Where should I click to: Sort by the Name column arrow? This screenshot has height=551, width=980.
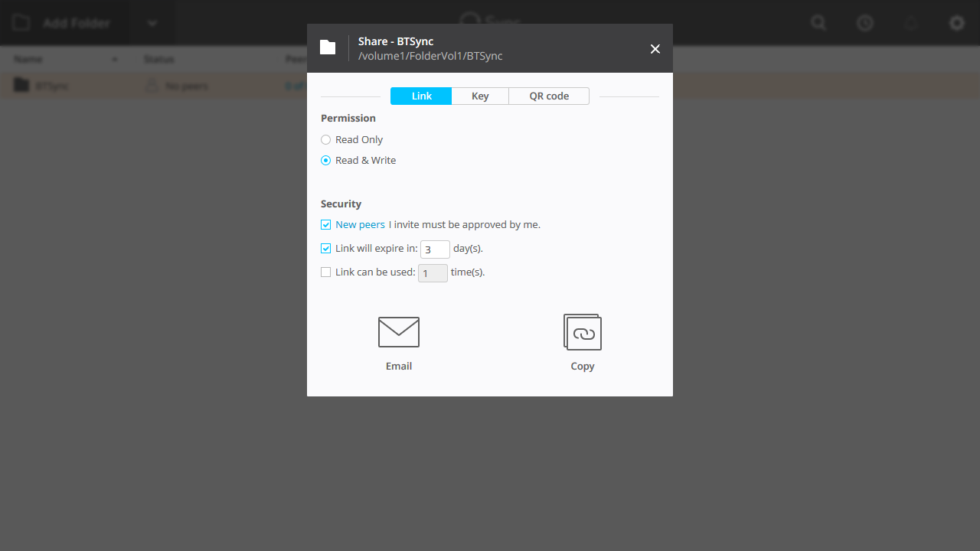(x=115, y=60)
